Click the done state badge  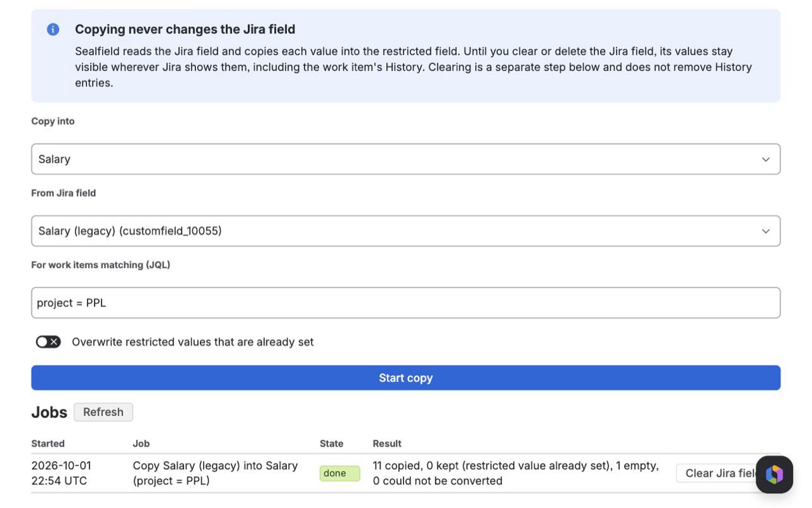339,473
